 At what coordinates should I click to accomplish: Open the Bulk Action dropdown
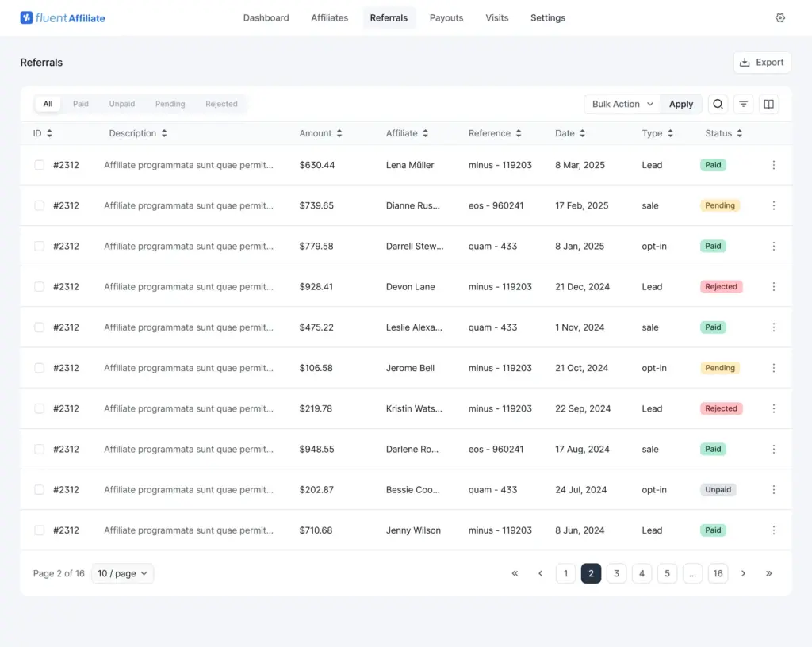(622, 104)
